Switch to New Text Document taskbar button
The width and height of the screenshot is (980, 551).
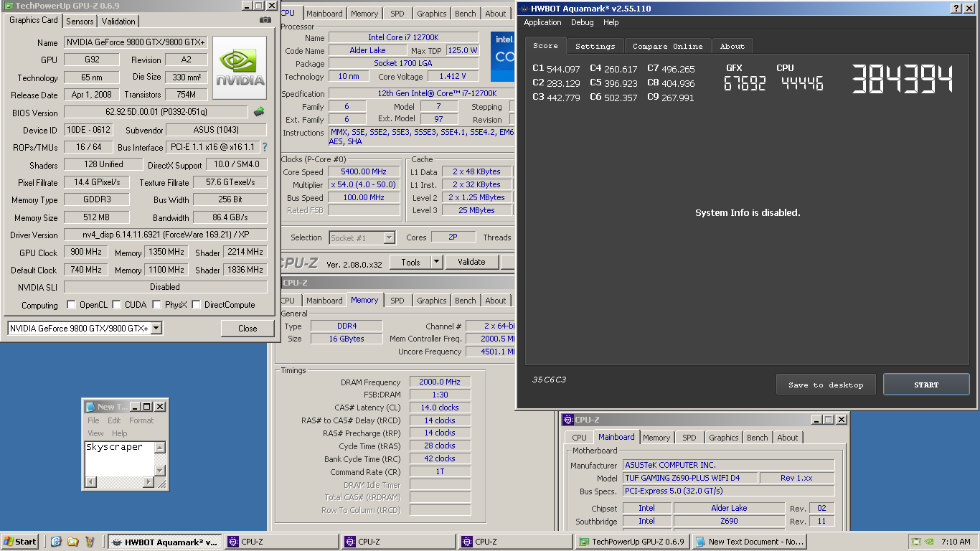pos(750,542)
